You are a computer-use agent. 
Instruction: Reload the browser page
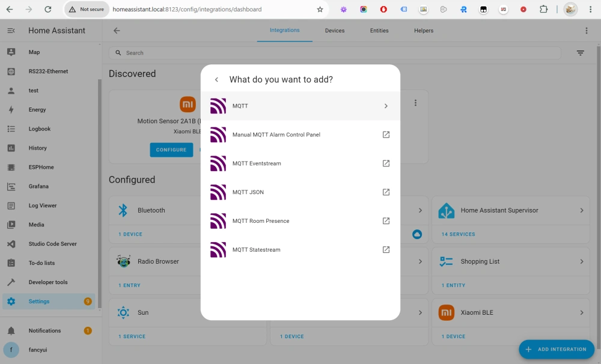click(48, 10)
